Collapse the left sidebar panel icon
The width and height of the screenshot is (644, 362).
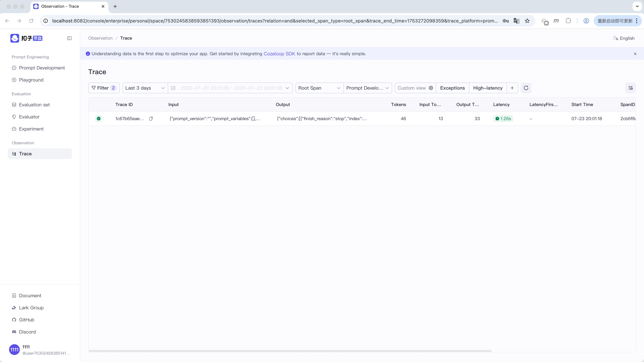[69, 38]
